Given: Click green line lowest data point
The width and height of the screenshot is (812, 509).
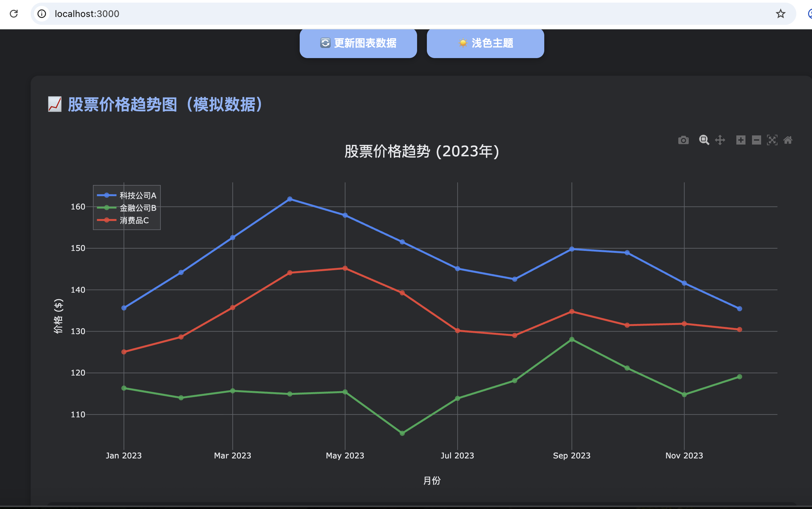Looking at the screenshot, I should pyautogui.click(x=402, y=433).
